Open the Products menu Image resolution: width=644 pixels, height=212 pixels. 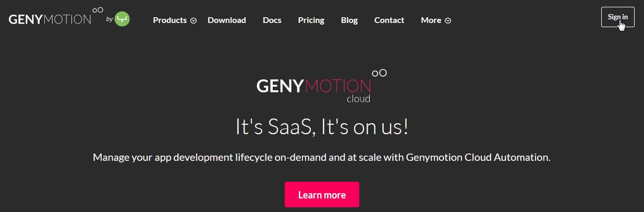[x=170, y=20]
